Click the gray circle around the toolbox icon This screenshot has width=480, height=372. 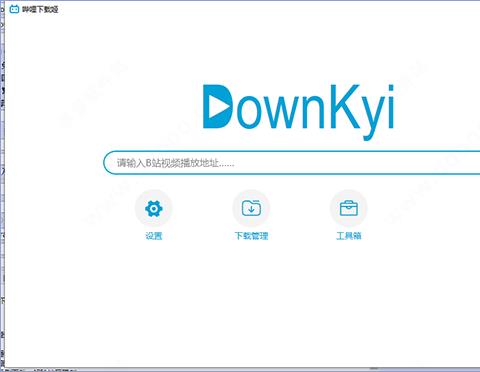tap(349, 208)
